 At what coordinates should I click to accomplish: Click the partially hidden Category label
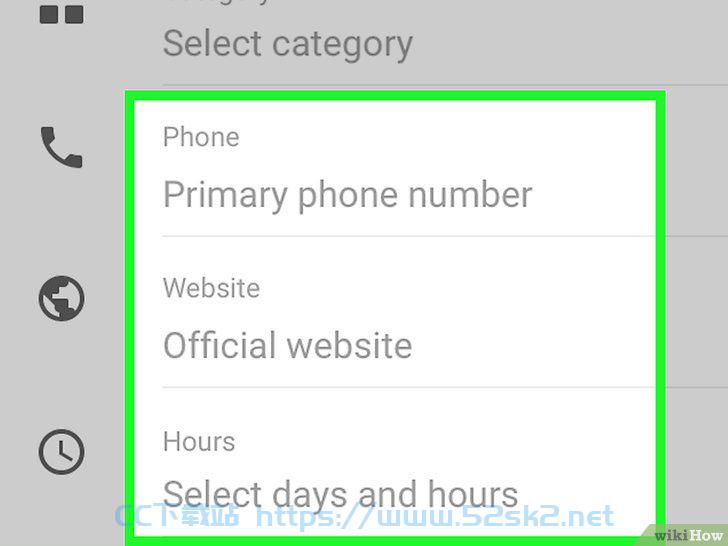click(218, 2)
